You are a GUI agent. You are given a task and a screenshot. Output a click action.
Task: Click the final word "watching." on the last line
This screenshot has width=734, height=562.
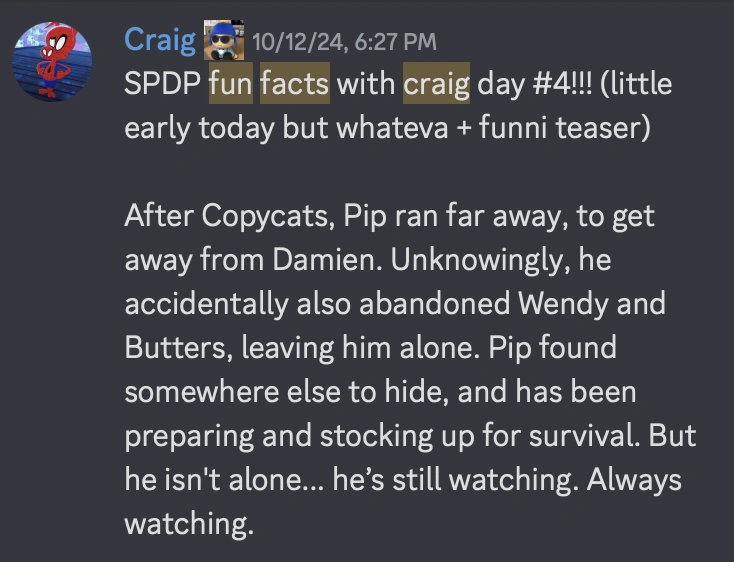(189, 524)
